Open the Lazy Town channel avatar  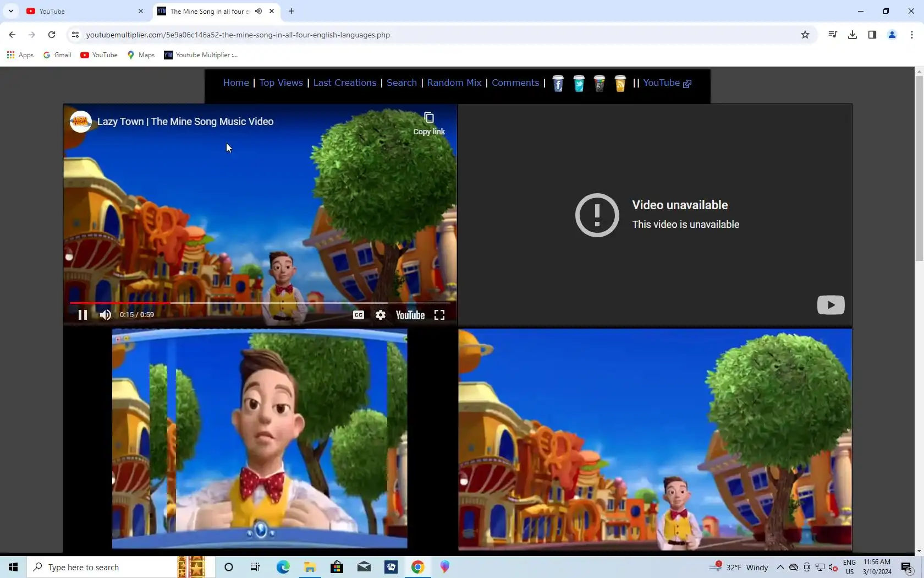(81, 122)
